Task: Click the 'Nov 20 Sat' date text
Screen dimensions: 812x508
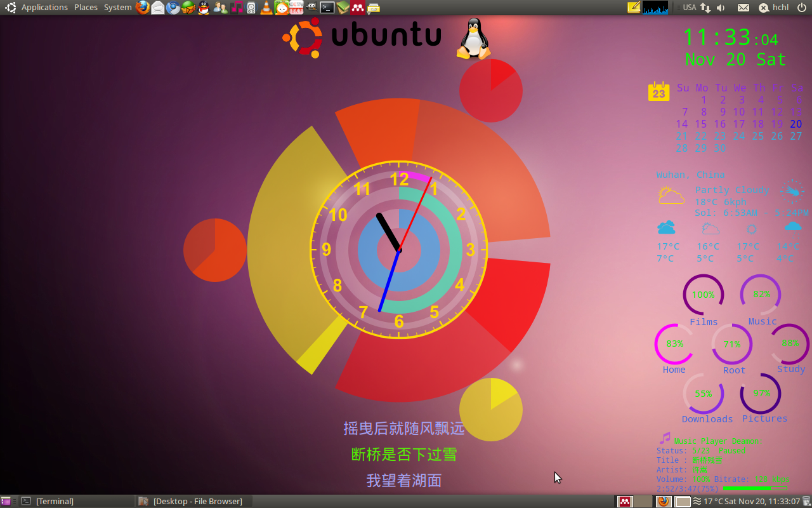Action: point(735,60)
